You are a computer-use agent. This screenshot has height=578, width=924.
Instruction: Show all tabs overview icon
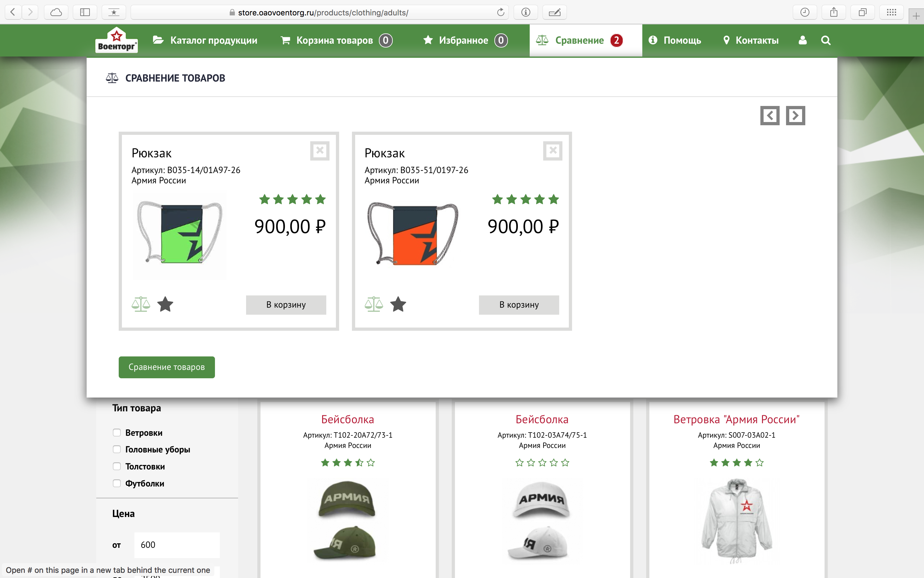[x=862, y=12]
